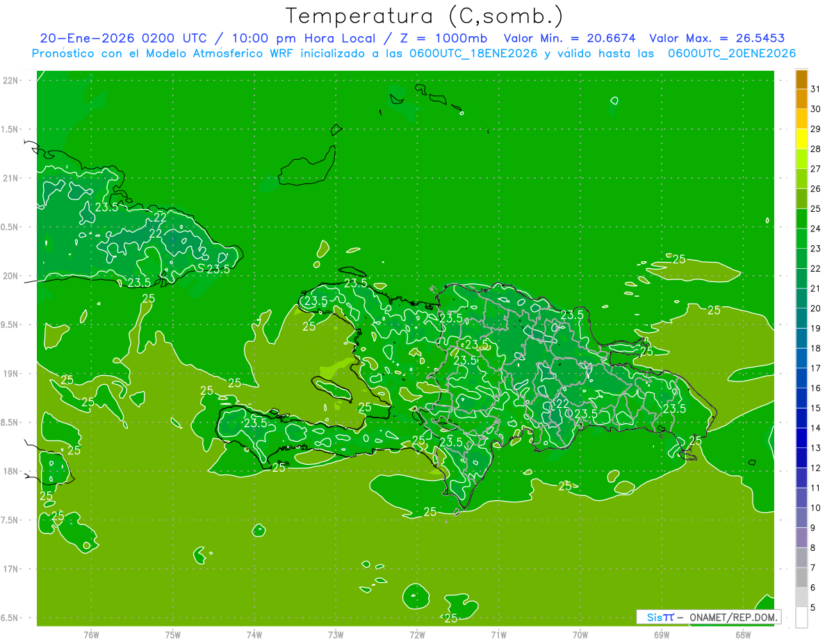
Task: Click the '68W' longitude axis label
Action: (743, 635)
